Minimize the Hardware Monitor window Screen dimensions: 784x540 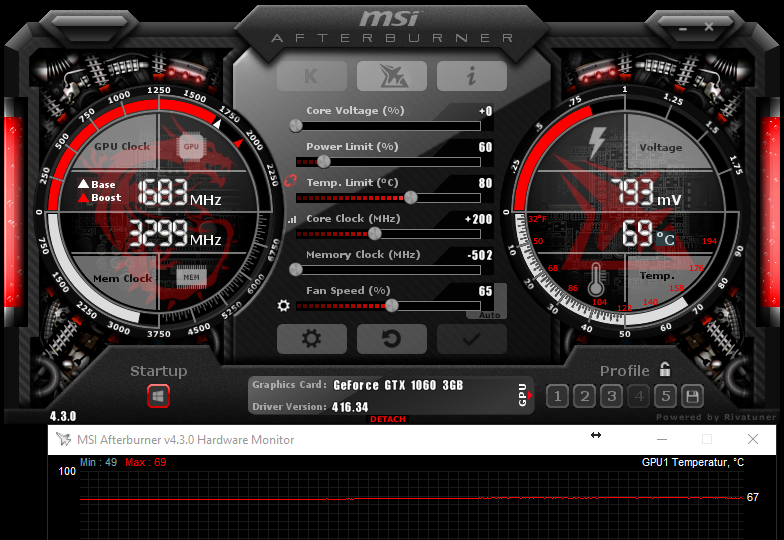tap(662, 440)
